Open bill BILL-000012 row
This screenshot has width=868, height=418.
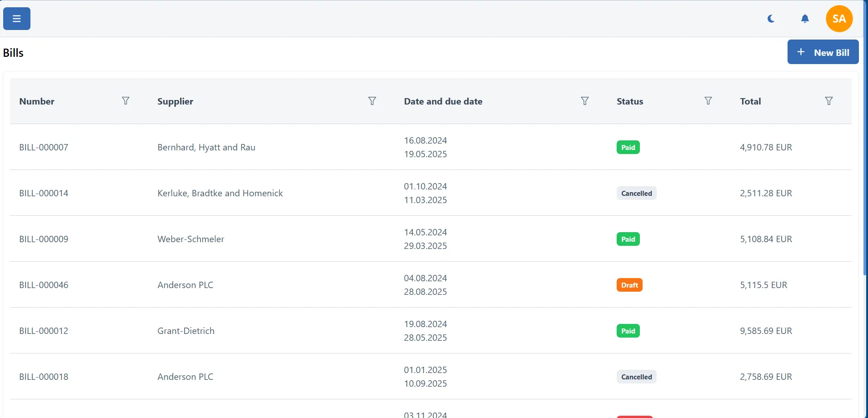click(44, 331)
